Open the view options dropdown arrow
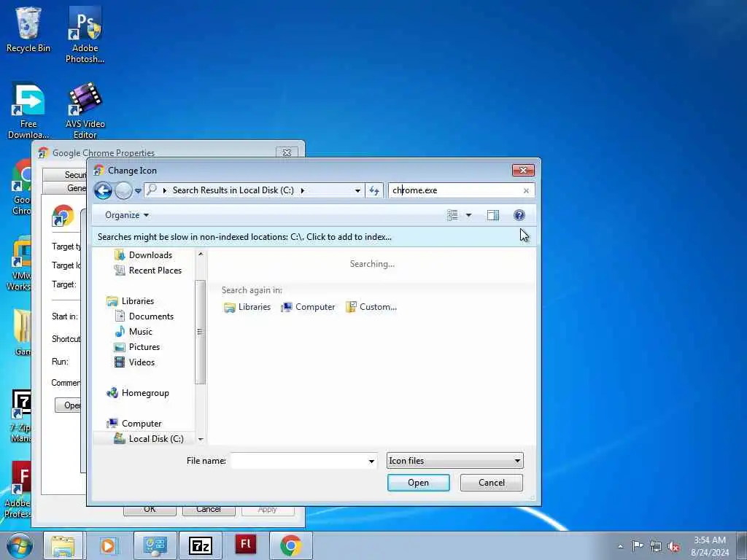 [x=468, y=215]
